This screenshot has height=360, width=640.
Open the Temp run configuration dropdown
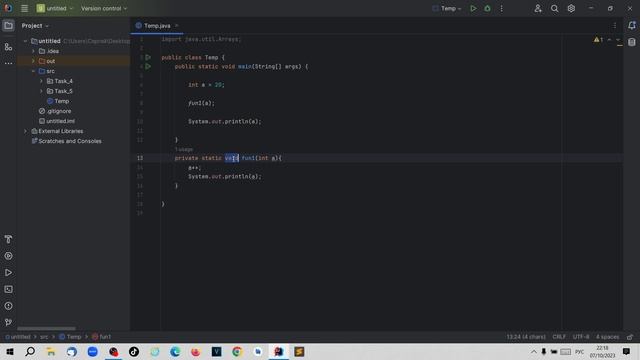click(447, 8)
